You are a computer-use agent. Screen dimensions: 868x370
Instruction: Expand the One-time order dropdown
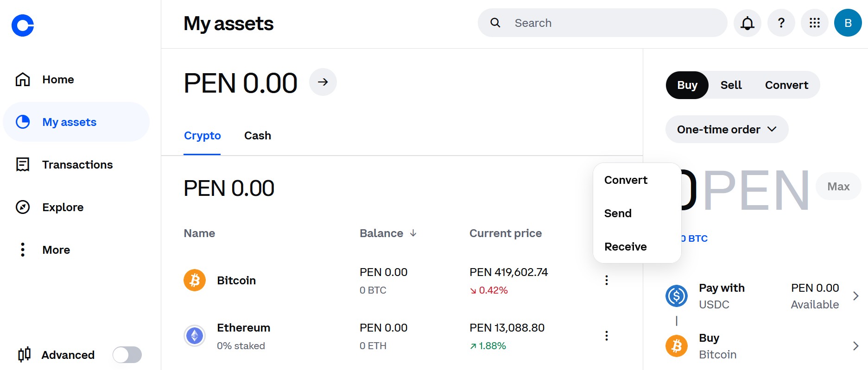point(727,129)
